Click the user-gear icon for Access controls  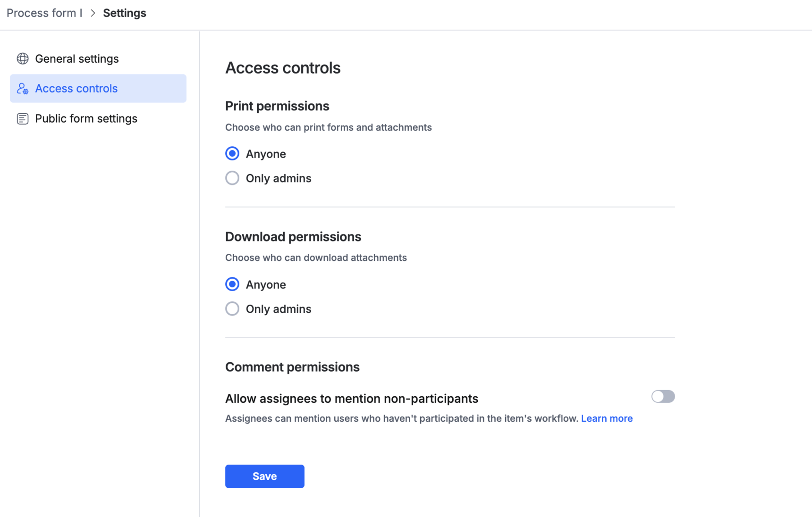coord(23,89)
